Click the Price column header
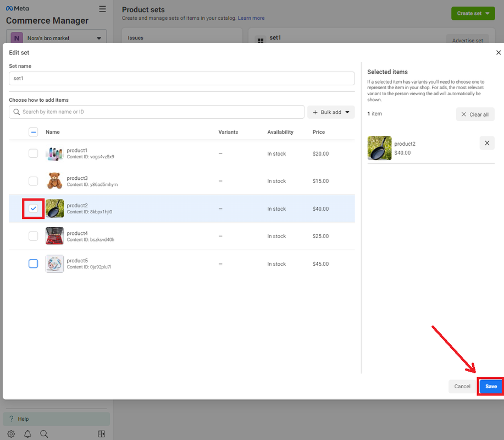The width and height of the screenshot is (504, 440). (319, 132)
